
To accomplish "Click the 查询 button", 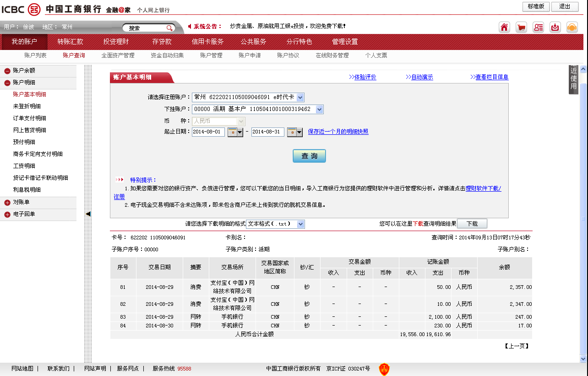I will point(309,156).
